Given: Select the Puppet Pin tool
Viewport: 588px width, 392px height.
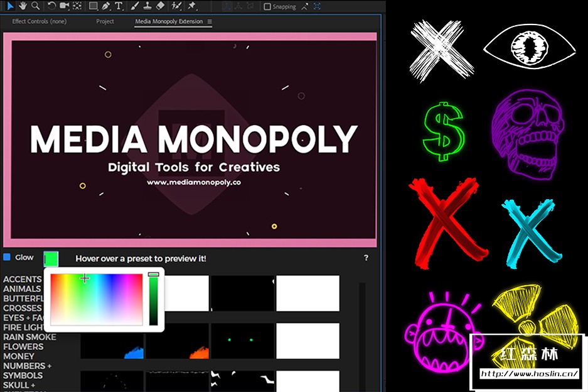Looking at the screenshot, I should [192, 6].
